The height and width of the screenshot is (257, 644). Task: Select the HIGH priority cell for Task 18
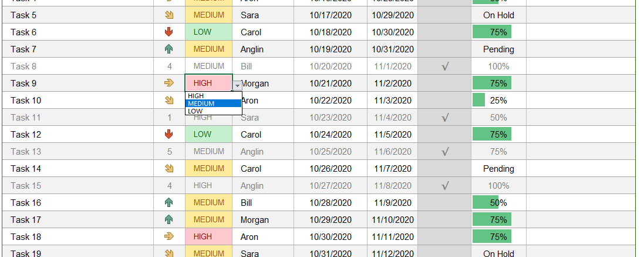(x=208, y=237)
